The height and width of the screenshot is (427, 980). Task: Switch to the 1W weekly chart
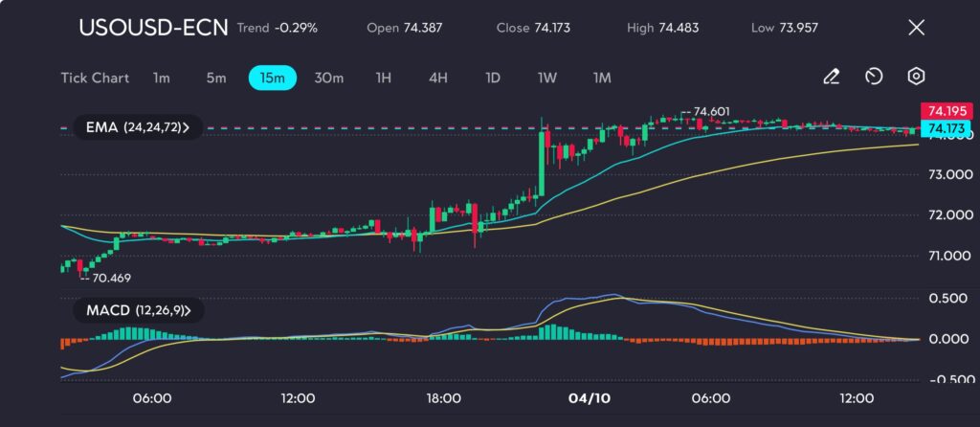coord(546,78)
